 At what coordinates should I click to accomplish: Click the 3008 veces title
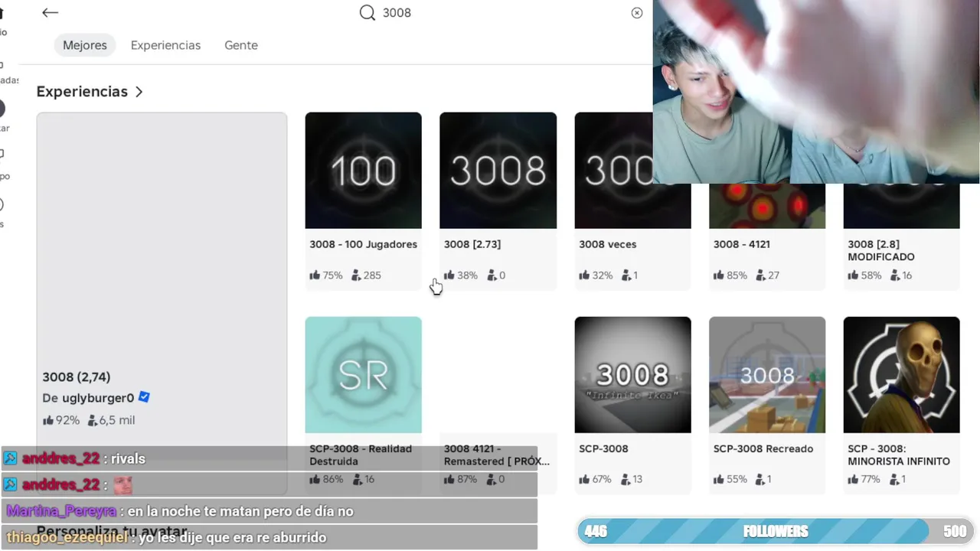click(608, 244)
